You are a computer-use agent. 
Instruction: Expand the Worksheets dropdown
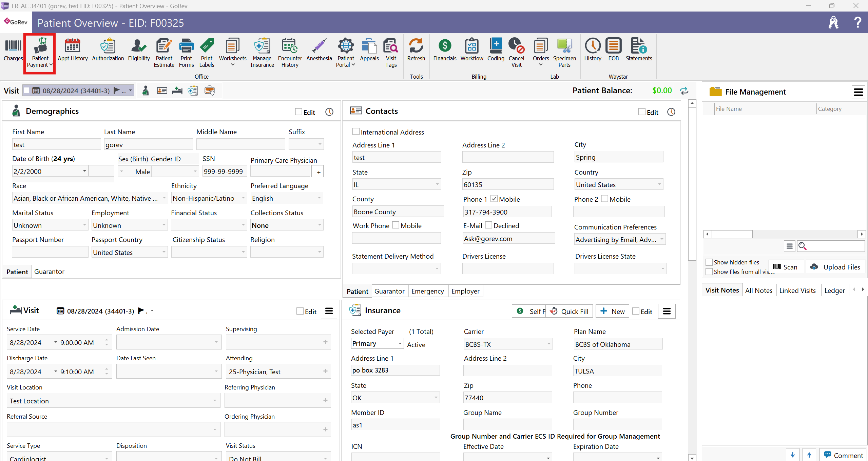pyautogui.click(x=233, y=64)
